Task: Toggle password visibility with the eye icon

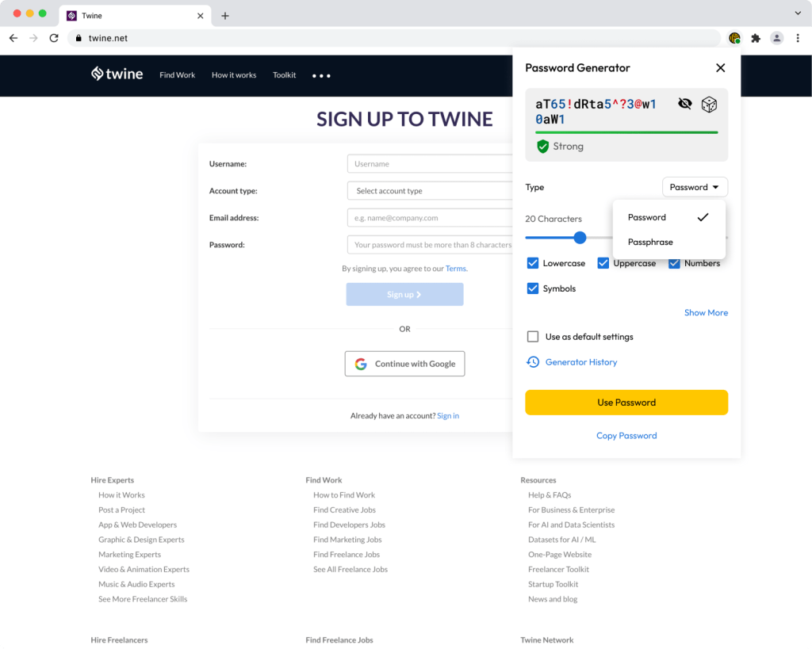Action: (x=685, y=104)
